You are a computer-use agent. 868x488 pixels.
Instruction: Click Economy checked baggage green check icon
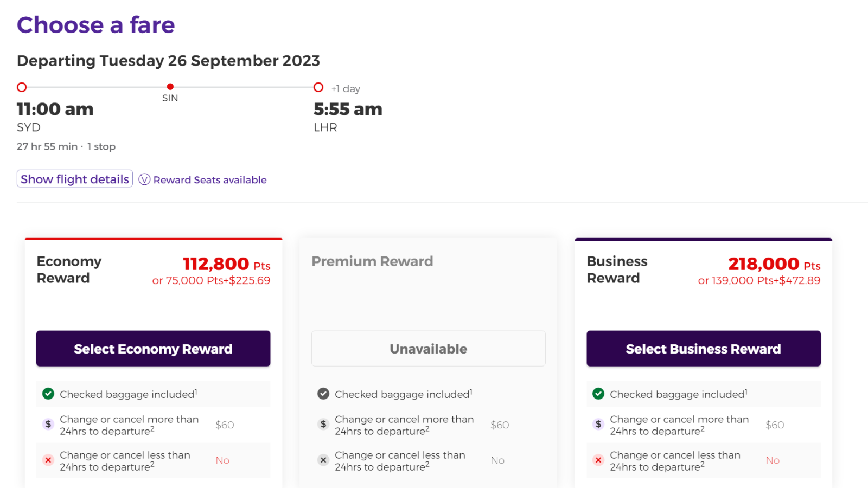tap(48, 394)
